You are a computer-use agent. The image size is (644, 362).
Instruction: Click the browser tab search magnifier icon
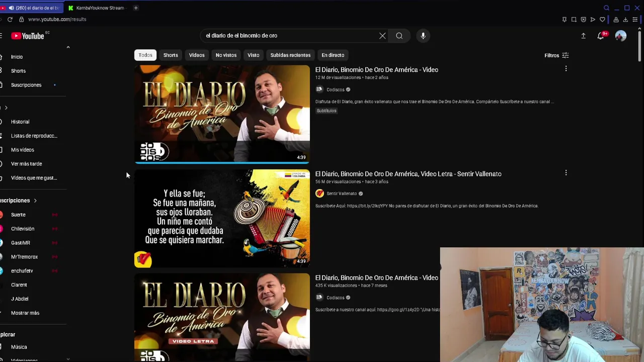pyautogui.click(x=606, y=8)
